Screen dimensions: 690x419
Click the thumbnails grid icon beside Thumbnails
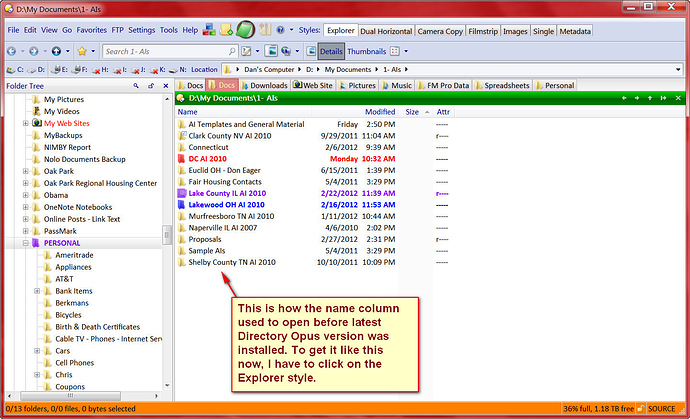(x=395, y=51)
